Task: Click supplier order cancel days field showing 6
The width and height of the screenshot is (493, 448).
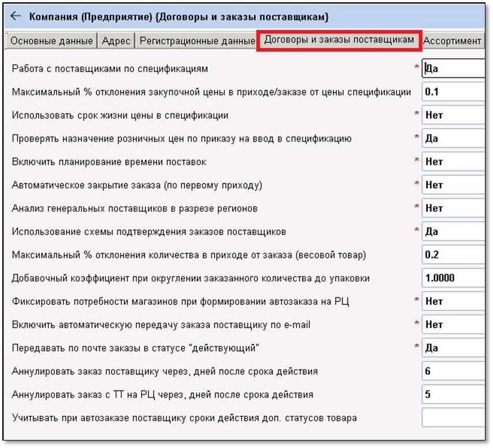Action: pyautogui.click(x=453, y=371)
